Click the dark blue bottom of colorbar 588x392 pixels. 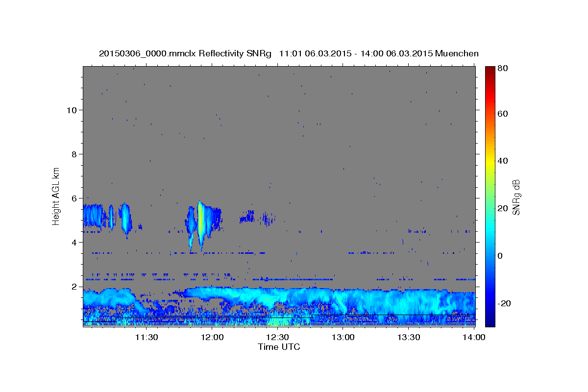tap(490, 321)
